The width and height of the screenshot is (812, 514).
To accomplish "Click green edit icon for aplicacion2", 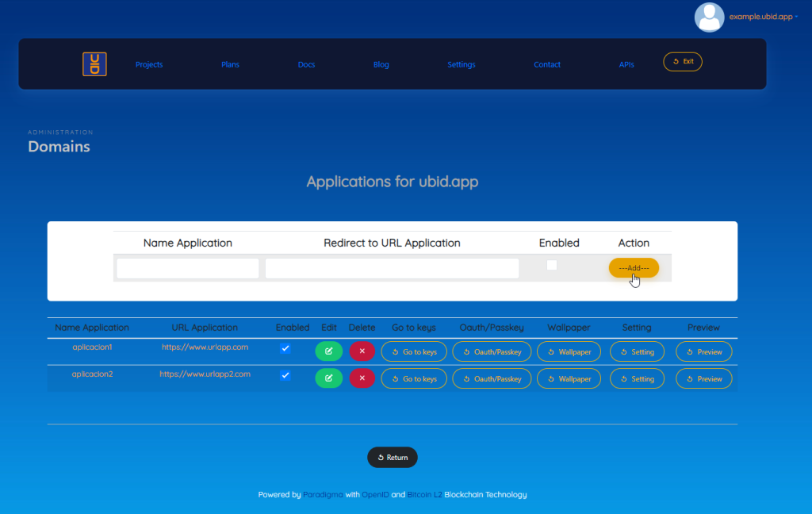I will point(328,378).
